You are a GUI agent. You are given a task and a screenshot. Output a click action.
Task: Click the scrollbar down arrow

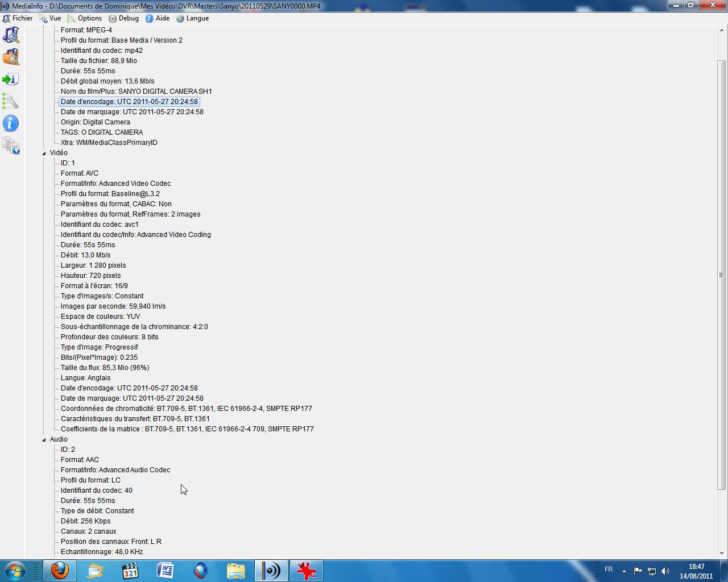pyautogui.click(x=722, y=553)
